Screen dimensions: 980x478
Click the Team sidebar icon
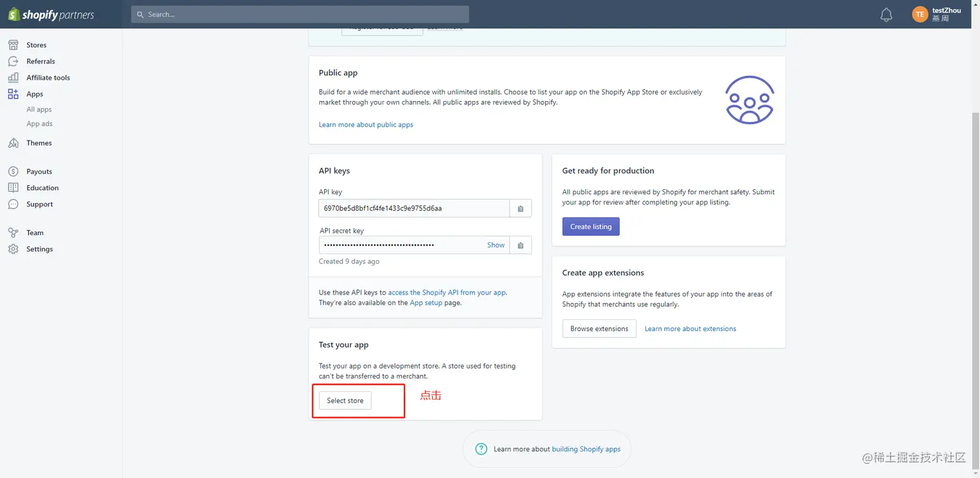click(x=13, y=233)
